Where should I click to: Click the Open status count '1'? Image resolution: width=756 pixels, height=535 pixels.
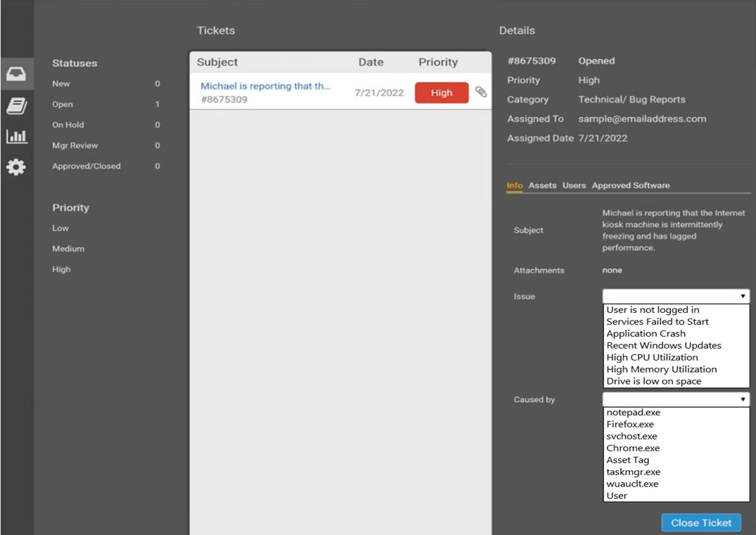158,104
